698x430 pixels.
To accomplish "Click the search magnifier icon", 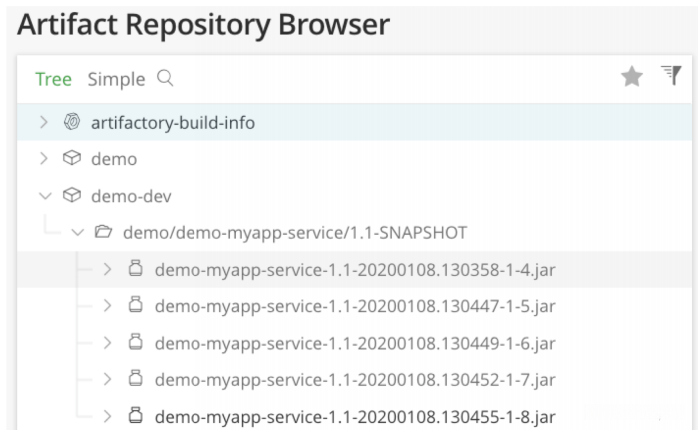I will tap(166, 78).
